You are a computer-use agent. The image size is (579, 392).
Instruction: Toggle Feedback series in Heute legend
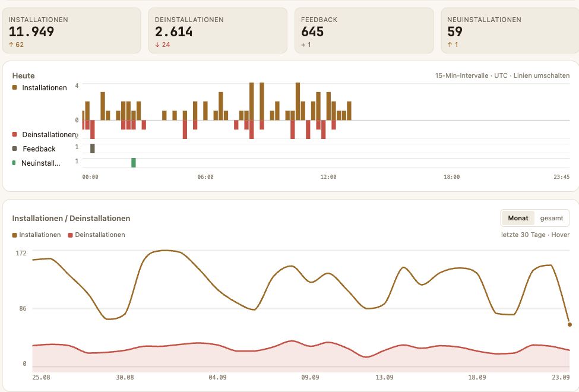[x=34, y=149]
